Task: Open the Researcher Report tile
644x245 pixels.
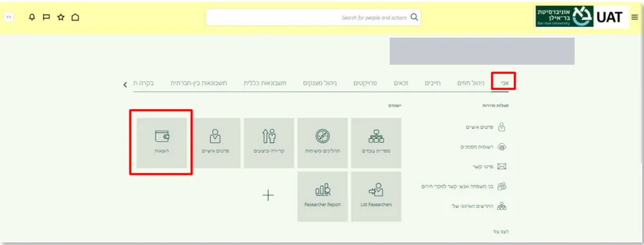Action: pyautogui.click(x=323, y=197)
